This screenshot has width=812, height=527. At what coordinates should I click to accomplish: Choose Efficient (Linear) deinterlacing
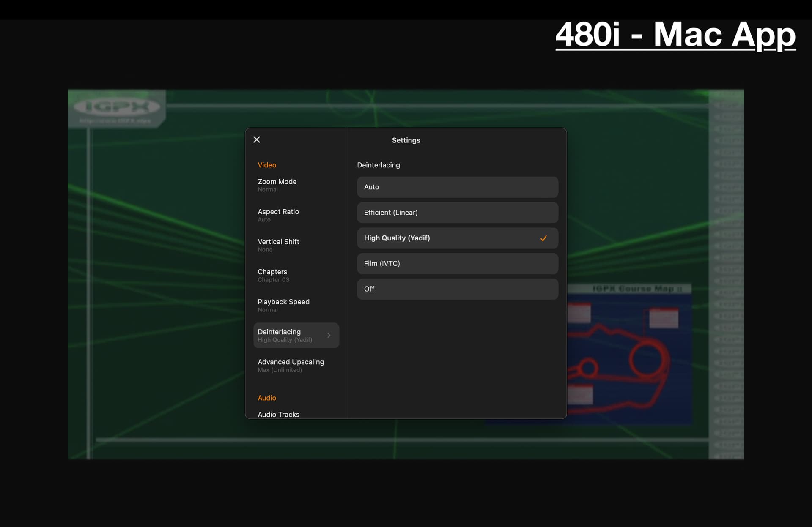click(457, 213)
